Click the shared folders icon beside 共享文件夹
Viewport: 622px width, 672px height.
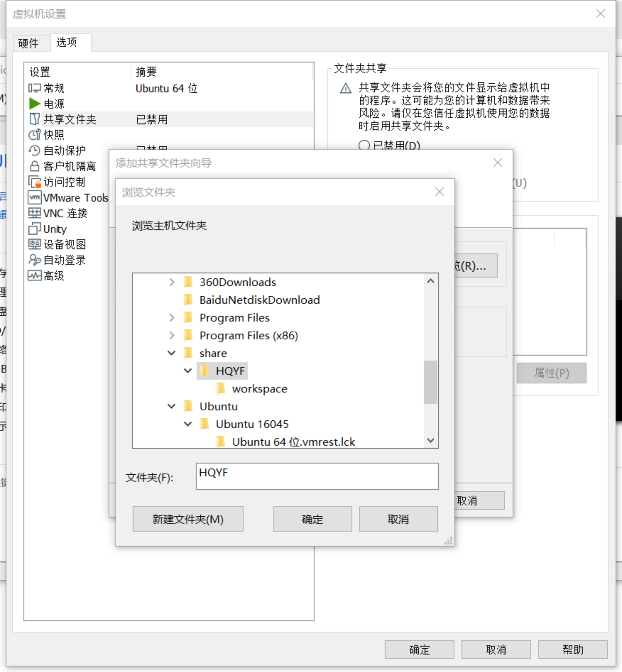pos(35,119)
